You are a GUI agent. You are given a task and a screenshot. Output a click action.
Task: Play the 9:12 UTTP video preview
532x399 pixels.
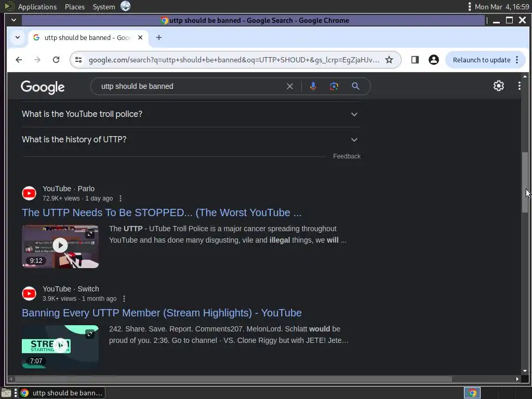(60, 245)
